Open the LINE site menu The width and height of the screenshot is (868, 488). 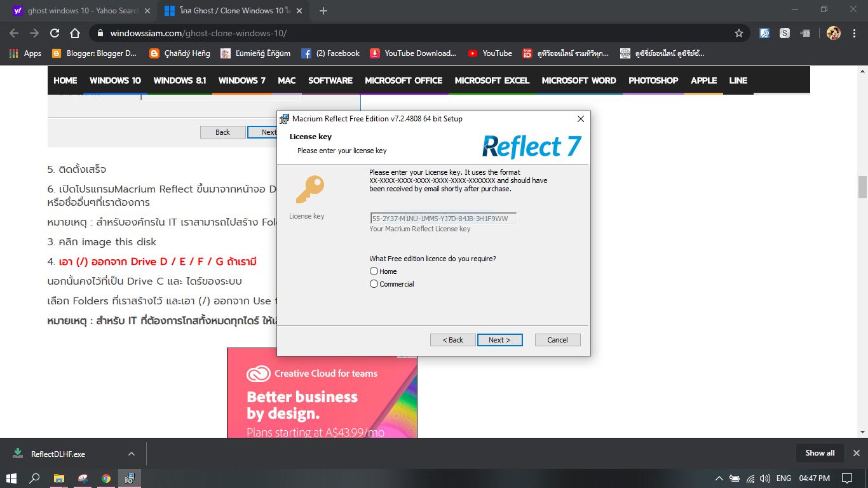click(x=738, y=81)
